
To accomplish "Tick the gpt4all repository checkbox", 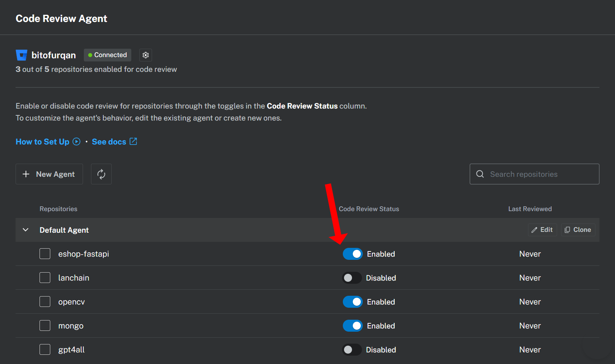I will tap(45, 350).
